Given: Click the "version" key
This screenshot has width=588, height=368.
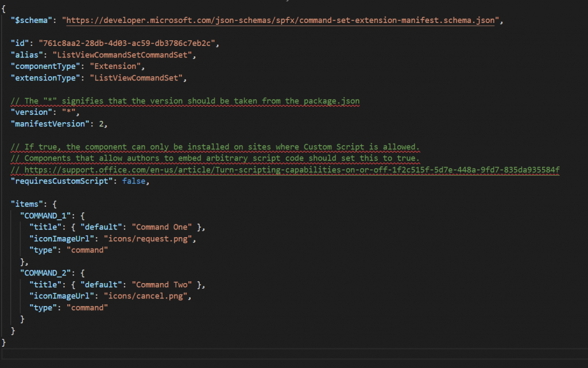Looking at the screenshot, I should (x=32, y=112).
